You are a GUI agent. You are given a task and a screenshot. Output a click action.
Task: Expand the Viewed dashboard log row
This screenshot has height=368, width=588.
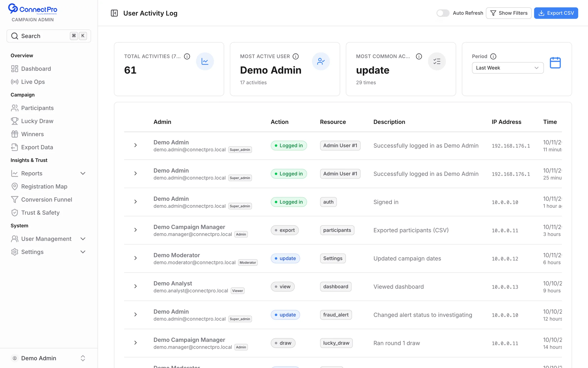(135, 286)
